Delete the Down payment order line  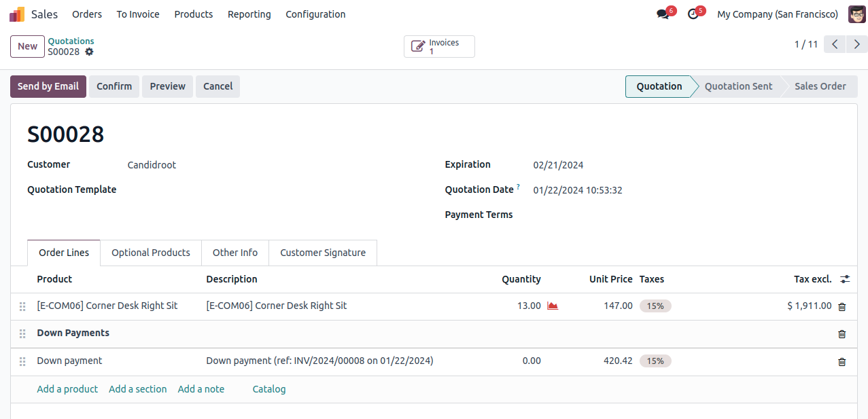pyautogui.click(x=841, y=362)
